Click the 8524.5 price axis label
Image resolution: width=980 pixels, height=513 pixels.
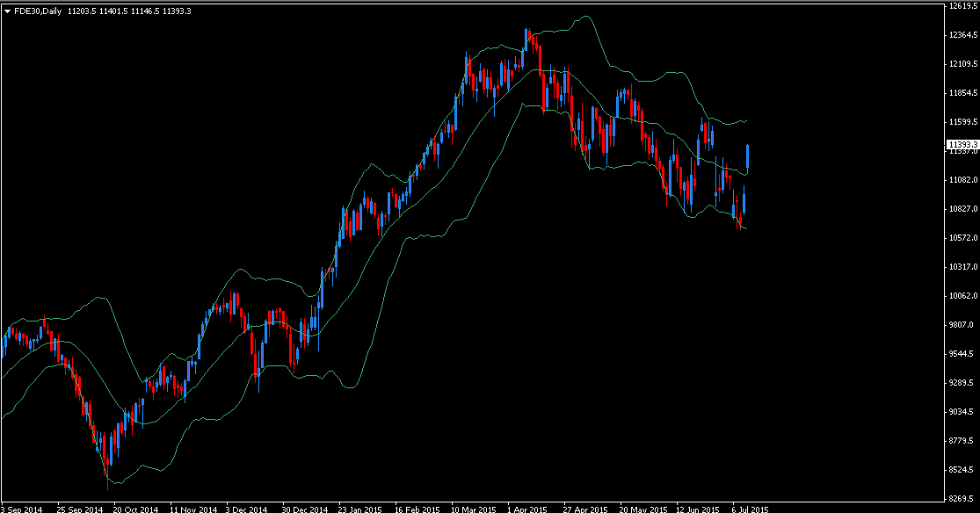961,470
